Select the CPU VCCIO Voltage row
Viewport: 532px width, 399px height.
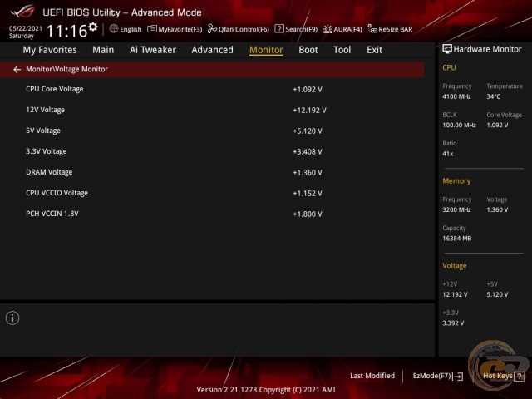tap(212, 193)
